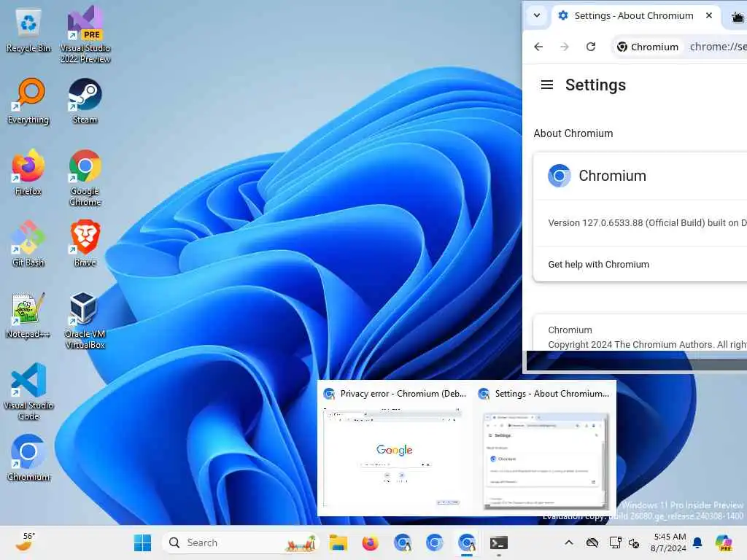Image resolution: width=747 pixels, height=560 pixels.
Task: Click Settings - About Chromium preview title
Action: click(x=551, y=394)
